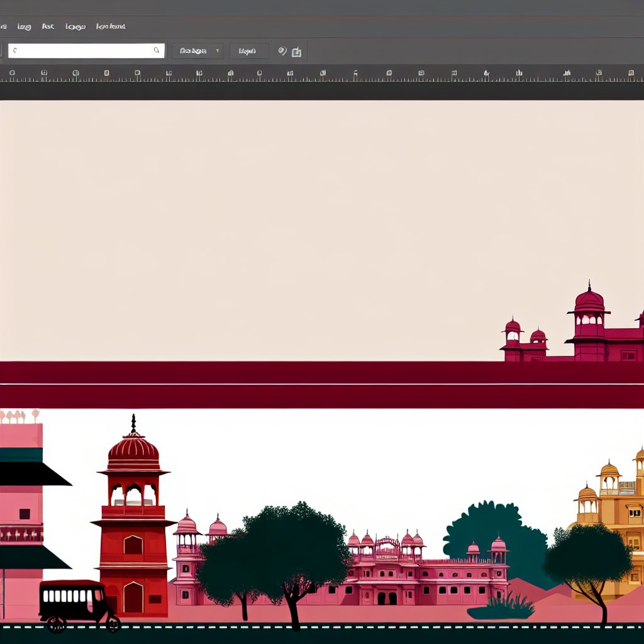
Task: Click the center of the horizontal ruler
Action: tap(322, 74)
